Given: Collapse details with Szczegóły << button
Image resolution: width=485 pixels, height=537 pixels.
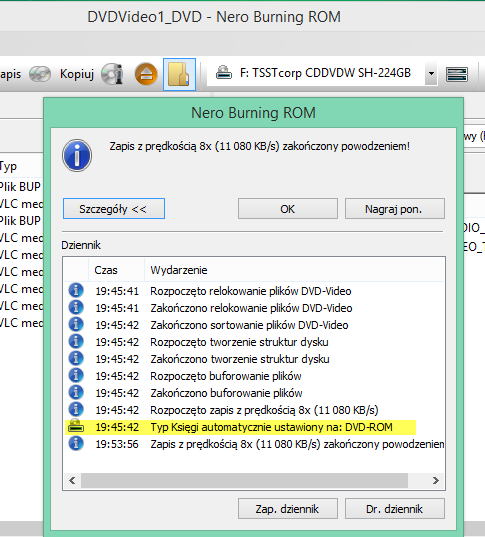Looking at the screenshot, I should (x=114, y=209).
